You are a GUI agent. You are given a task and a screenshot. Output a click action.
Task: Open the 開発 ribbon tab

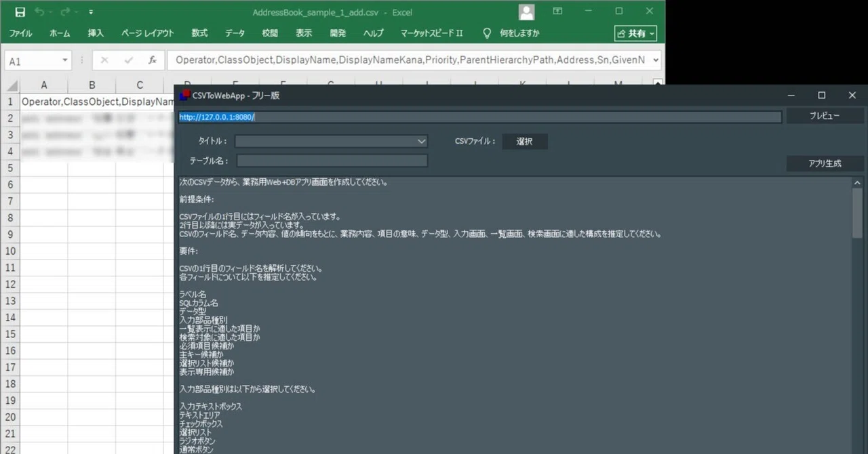[338, 33]
